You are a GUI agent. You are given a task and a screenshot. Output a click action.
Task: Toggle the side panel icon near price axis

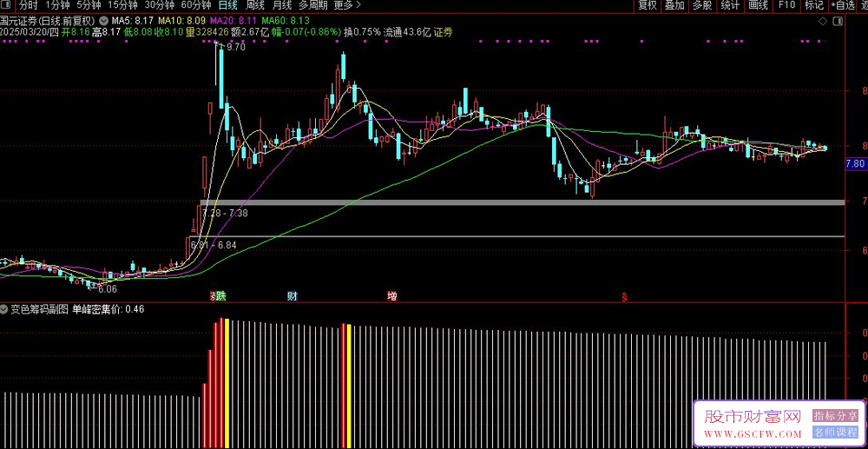pyautogui.click(x=838, y=21)
